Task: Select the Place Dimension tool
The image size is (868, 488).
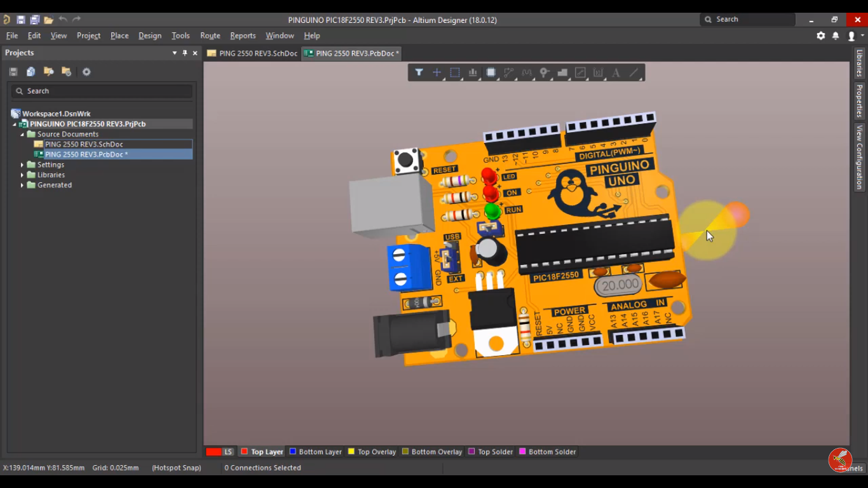Action: [x=598, y=72]
